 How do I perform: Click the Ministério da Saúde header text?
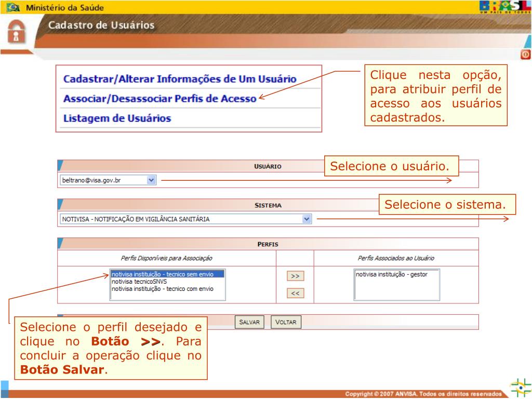[65, 7]
